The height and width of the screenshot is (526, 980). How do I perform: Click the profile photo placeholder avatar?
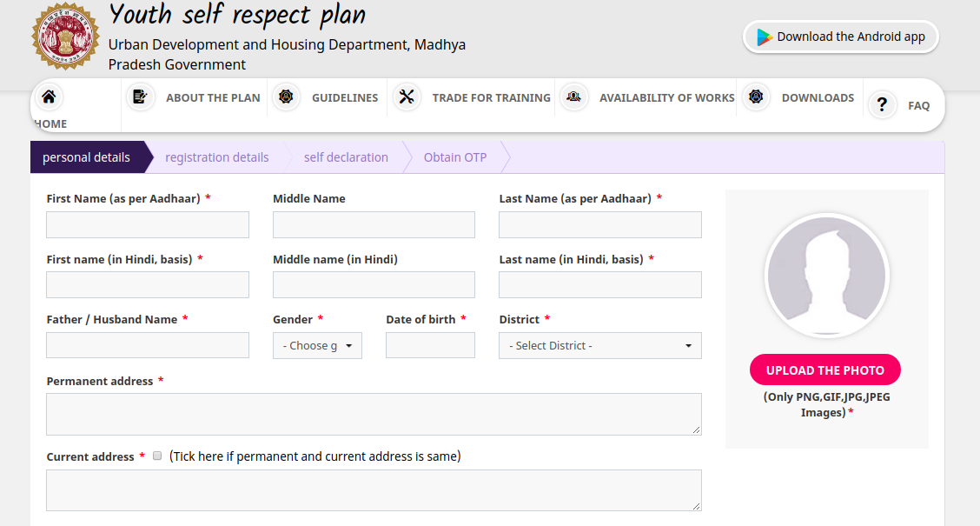tap(826, 276)
